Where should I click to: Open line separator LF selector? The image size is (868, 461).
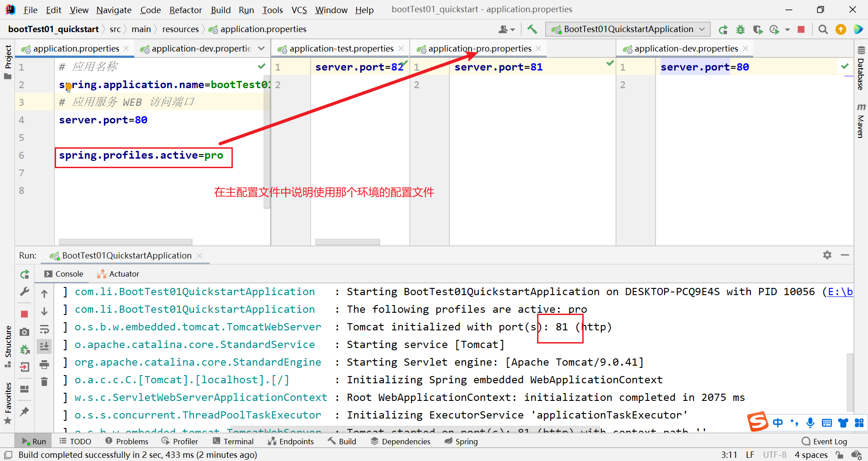pos(750,455)
